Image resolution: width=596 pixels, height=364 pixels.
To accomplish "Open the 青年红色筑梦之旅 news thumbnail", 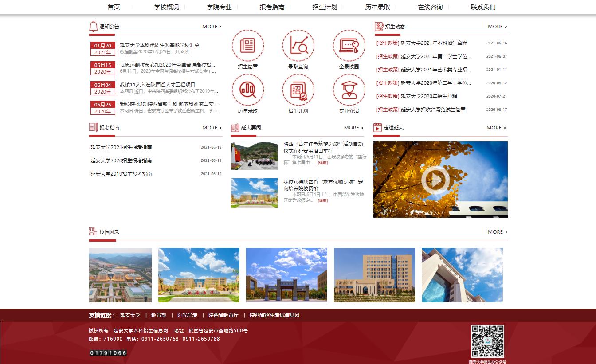I will click(254, 156).
